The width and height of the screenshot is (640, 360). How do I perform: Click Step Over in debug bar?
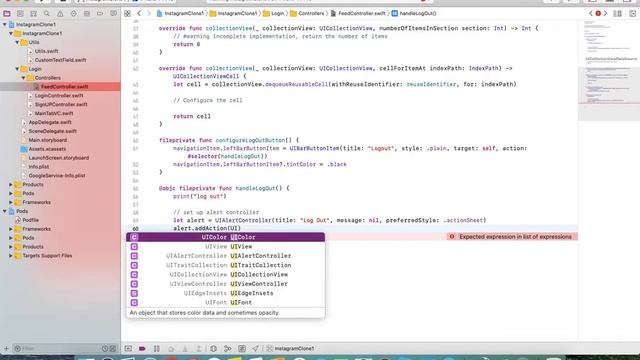click(x=171, y=349)
